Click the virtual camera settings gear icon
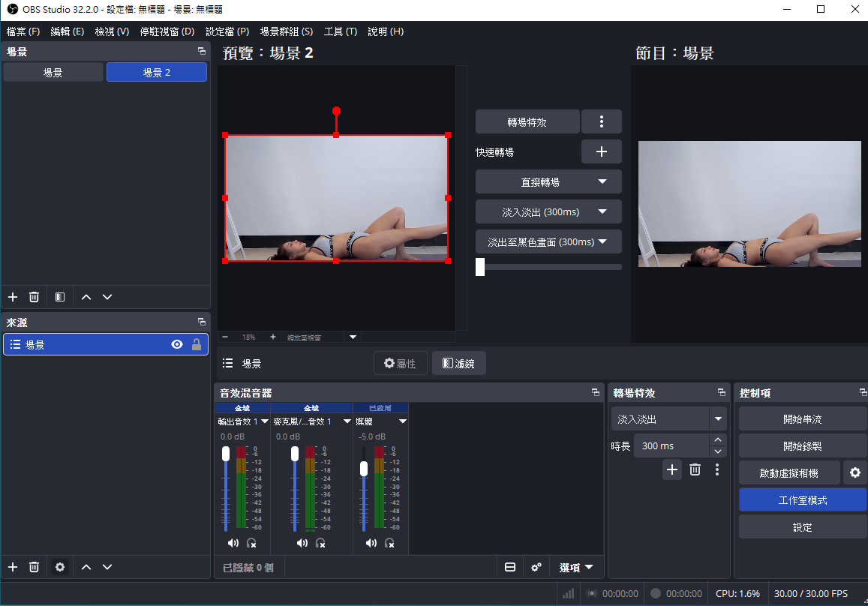The height and width of the screenshot is (606, 868). [x=855, y=472]
